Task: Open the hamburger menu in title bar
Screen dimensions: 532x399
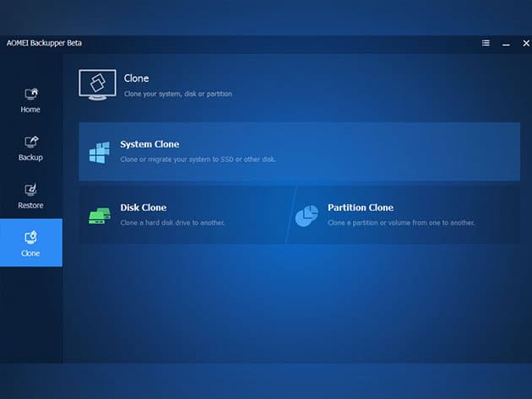Action: (486, 43)
